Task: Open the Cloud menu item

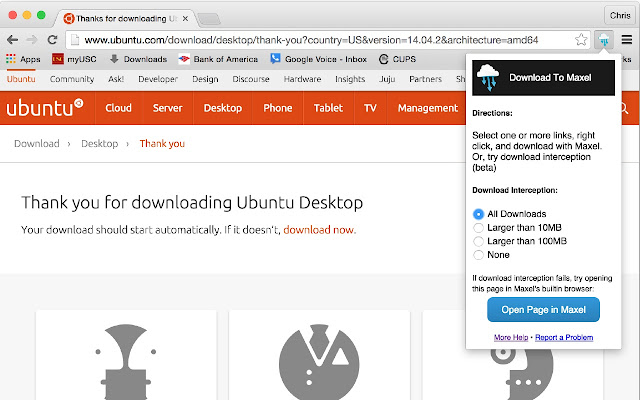Action: (118, 108)
